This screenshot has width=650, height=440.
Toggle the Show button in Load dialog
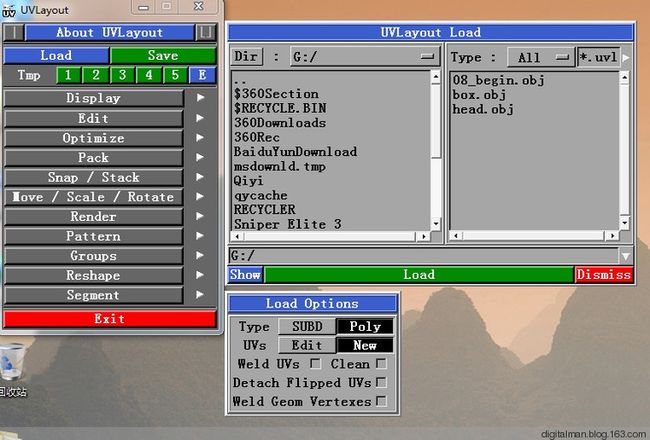click(245, 275)
